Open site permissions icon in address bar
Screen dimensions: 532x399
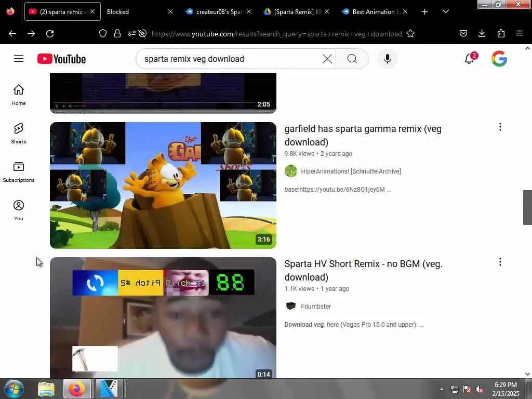[131, 34]
